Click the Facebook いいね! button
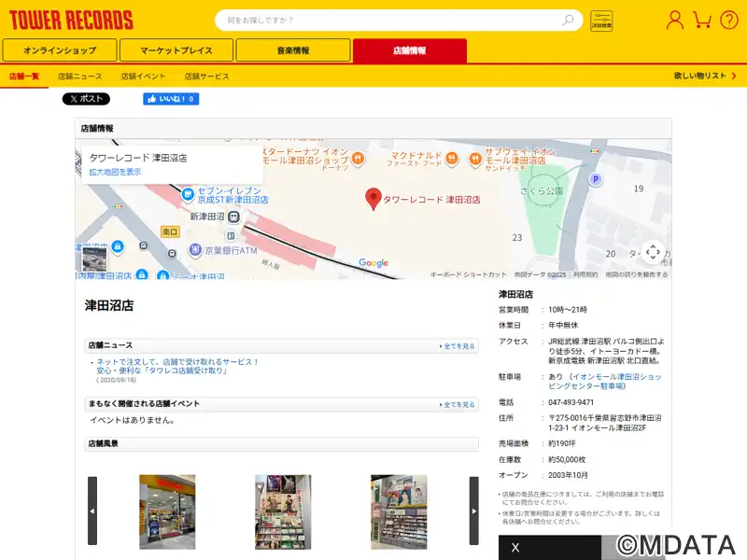The width and height of the screenshot is (747, 560). [x=171, y=99]
